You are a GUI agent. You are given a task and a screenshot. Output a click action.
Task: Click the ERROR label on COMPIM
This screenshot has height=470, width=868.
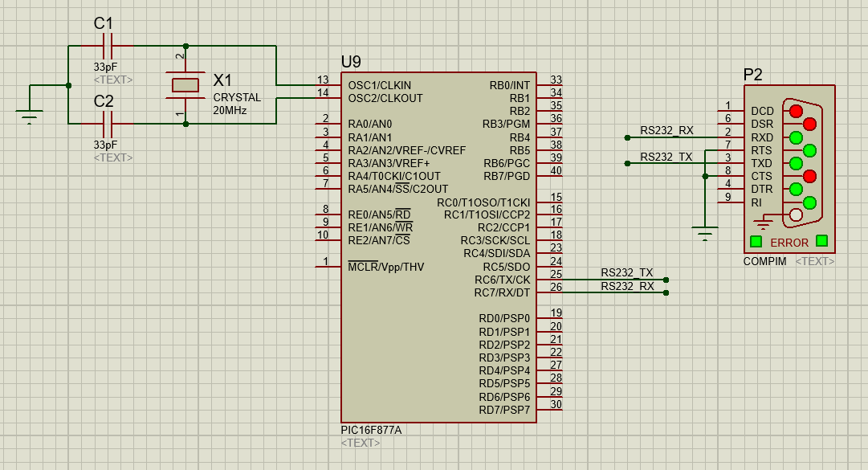click(789, 243)
